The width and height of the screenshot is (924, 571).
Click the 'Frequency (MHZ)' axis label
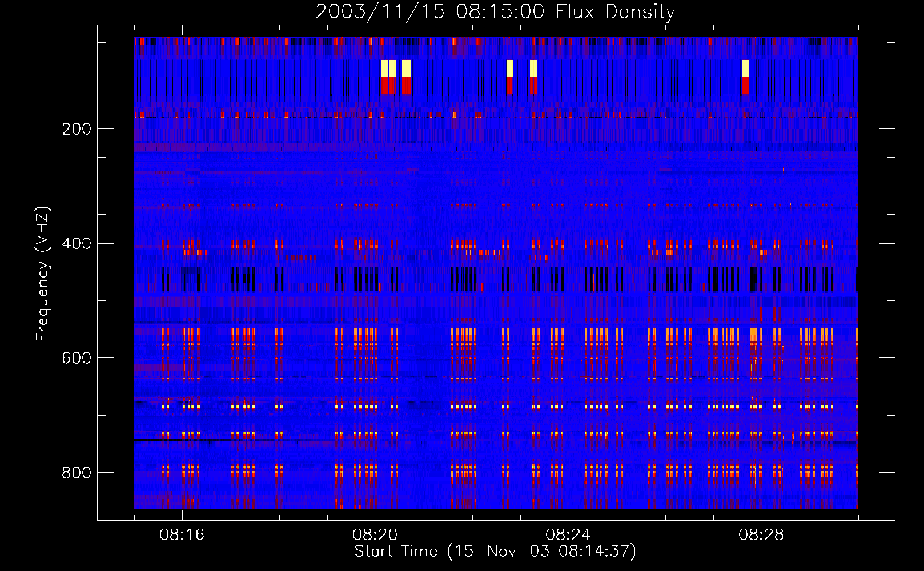click(x=43, y=274)
